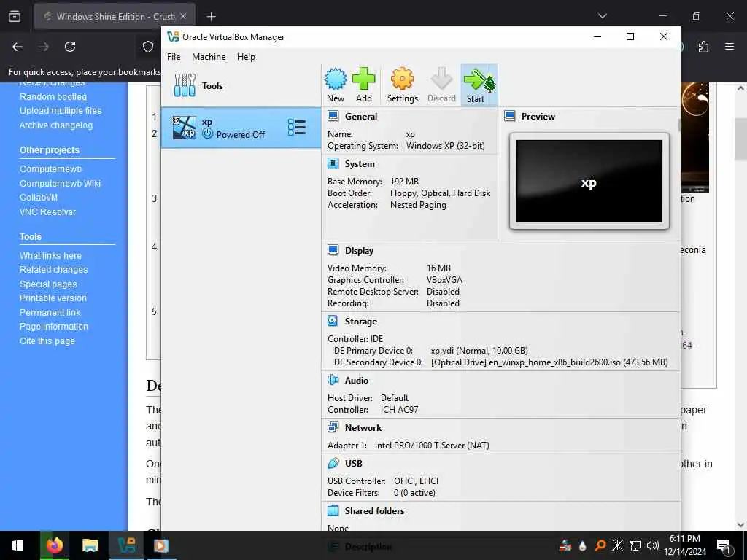Viewport: 747px width, 560px height.
Task: Open the General settings header link
Action: point(360,116)
